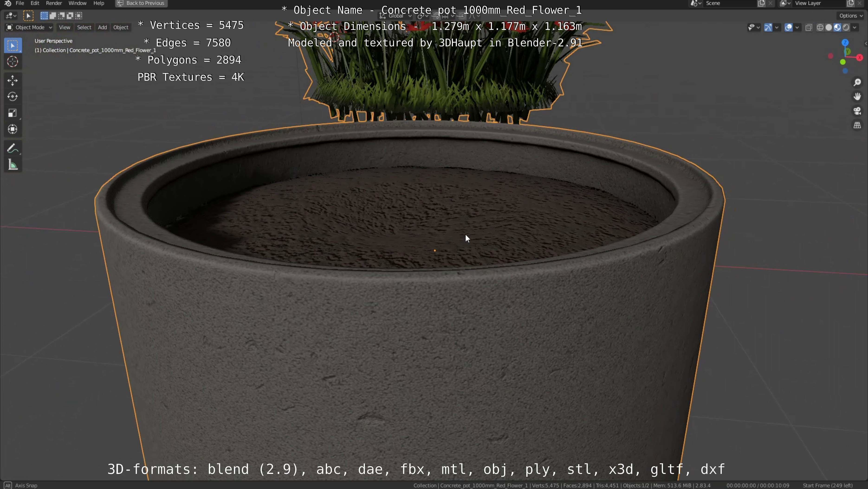Click the negative Z blue gizmo dot
Screen dimensions: 868x489
pos(845,71)
